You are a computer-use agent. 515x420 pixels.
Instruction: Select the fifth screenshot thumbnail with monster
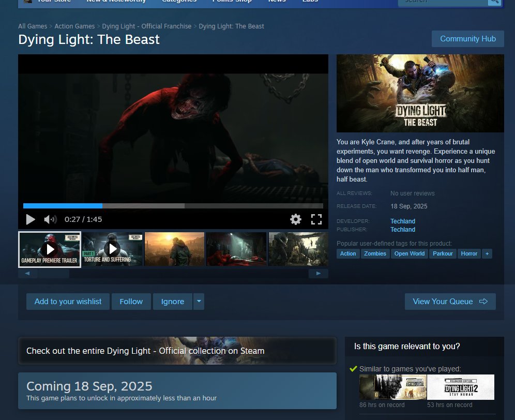click(x=298, y=249)
